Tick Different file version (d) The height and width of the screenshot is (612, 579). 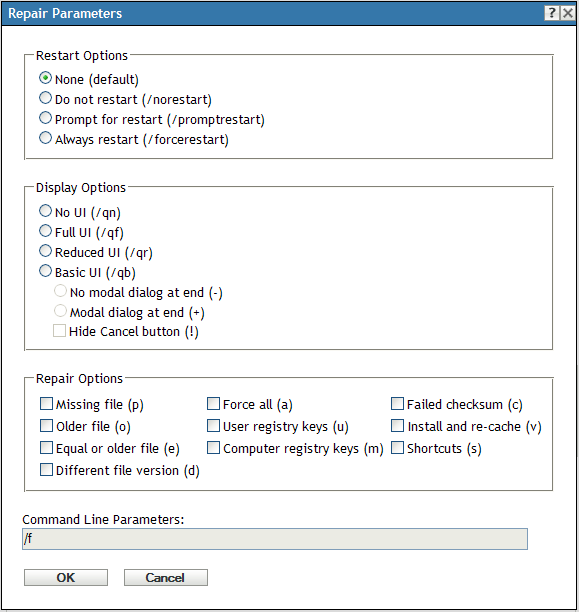(x=46, y=470)
